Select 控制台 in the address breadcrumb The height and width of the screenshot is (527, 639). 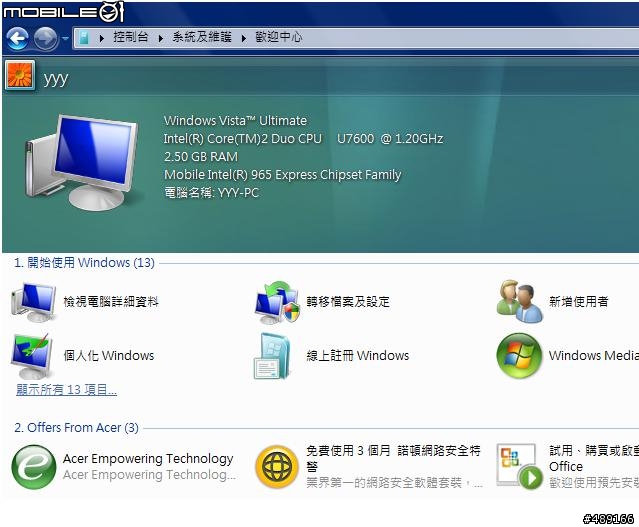pyautogui.click(x=130, y=37)
